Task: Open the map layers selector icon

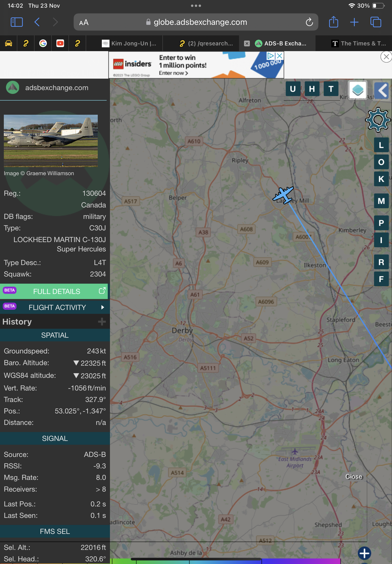Action: coord(358,90)
